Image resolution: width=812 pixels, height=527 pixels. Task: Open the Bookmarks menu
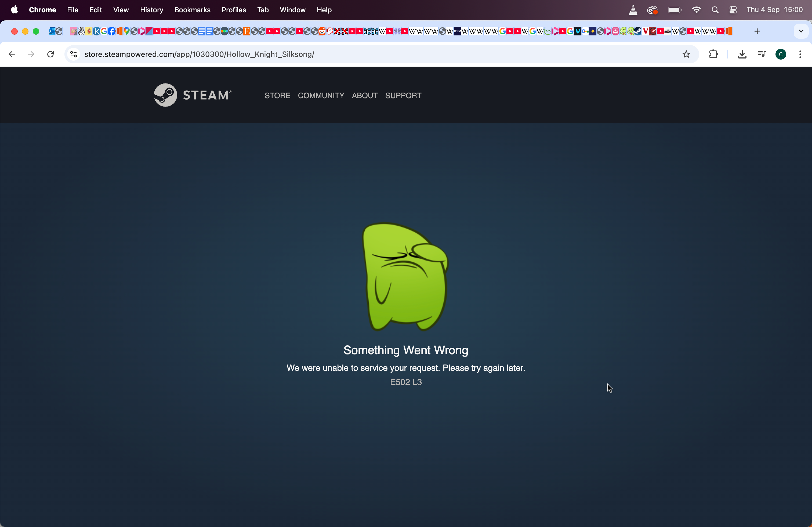pyautogui.click(x=193, y=10)
